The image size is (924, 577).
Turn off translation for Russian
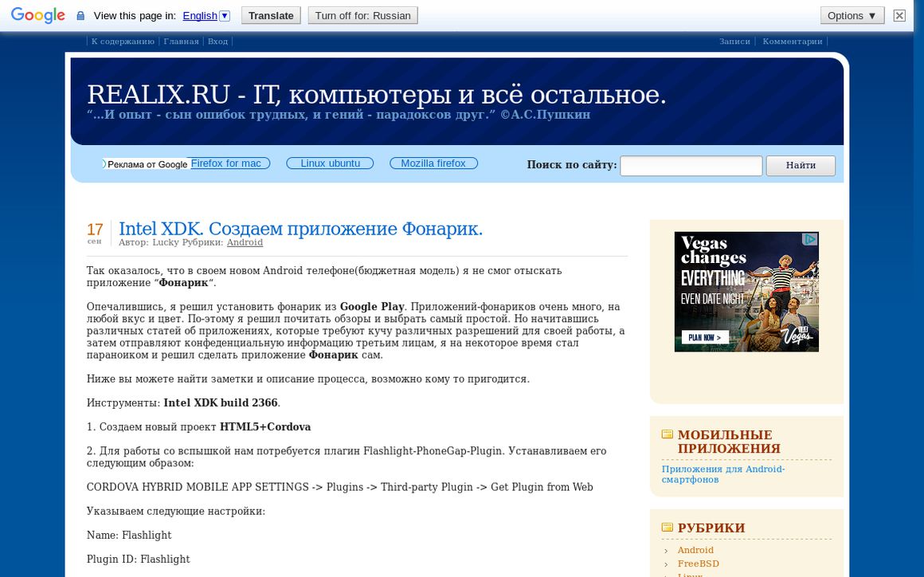[363, 15]
